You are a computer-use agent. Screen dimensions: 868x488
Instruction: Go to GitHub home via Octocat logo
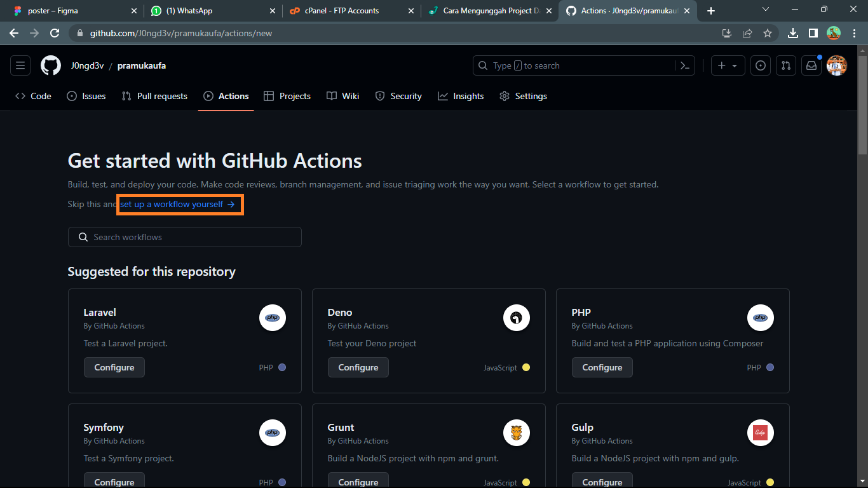click(51, 65)
